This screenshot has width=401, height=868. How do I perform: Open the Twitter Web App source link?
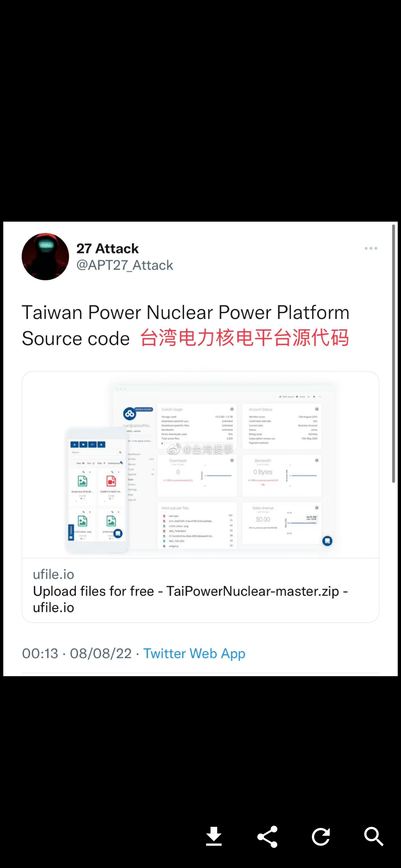[194, 654]
